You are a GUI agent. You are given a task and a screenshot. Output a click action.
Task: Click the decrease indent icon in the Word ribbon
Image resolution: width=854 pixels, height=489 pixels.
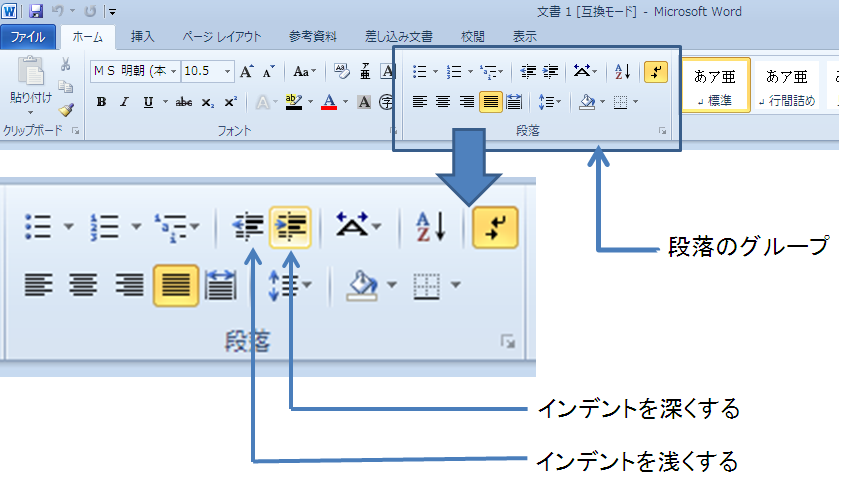(x=528, y=71)
